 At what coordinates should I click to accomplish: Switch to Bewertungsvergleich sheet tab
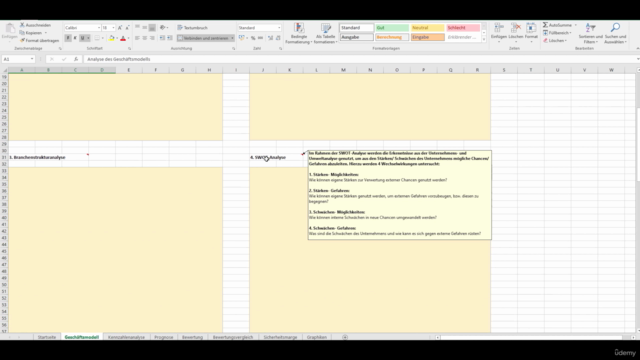coord(233,337)
